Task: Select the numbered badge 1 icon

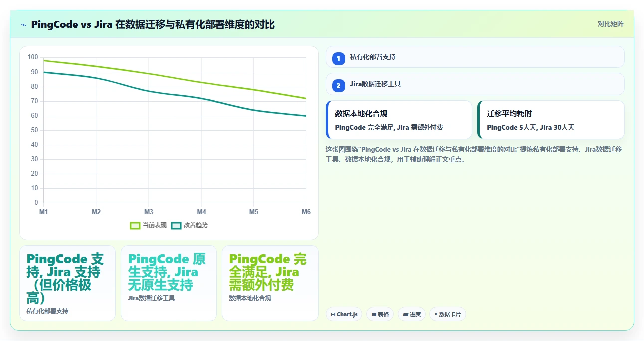Action: 339,58
